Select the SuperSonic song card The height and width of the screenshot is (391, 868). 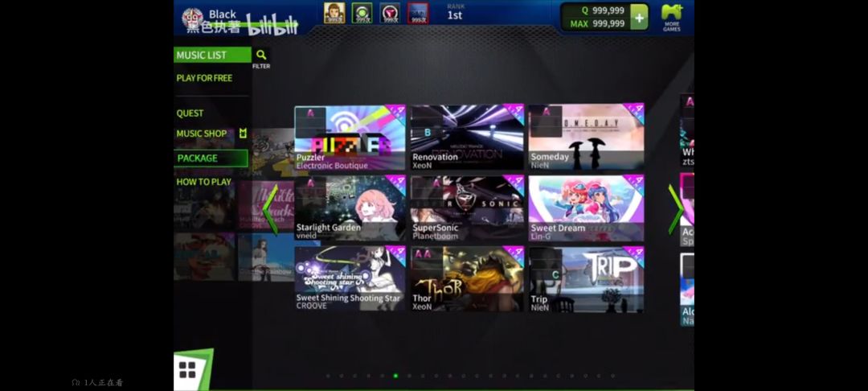click(x=467, y=208)
